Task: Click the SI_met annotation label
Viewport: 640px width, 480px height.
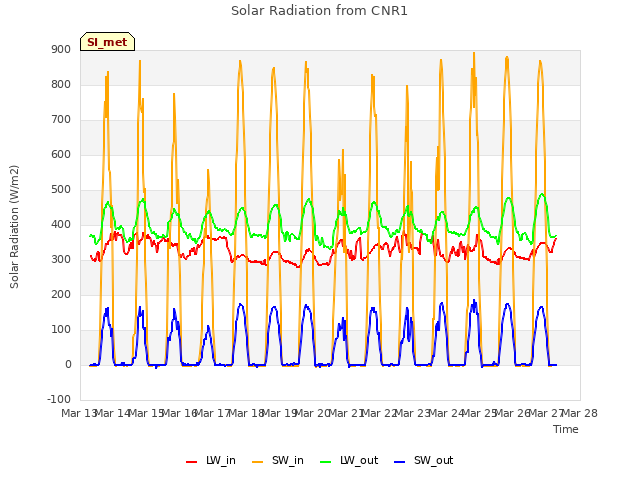Action: tap(107, 42)
